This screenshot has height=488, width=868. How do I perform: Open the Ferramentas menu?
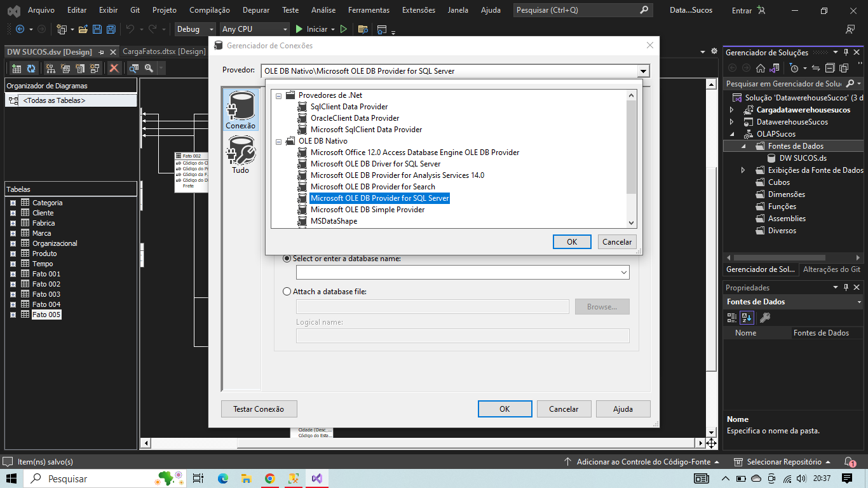coord(369,10)
